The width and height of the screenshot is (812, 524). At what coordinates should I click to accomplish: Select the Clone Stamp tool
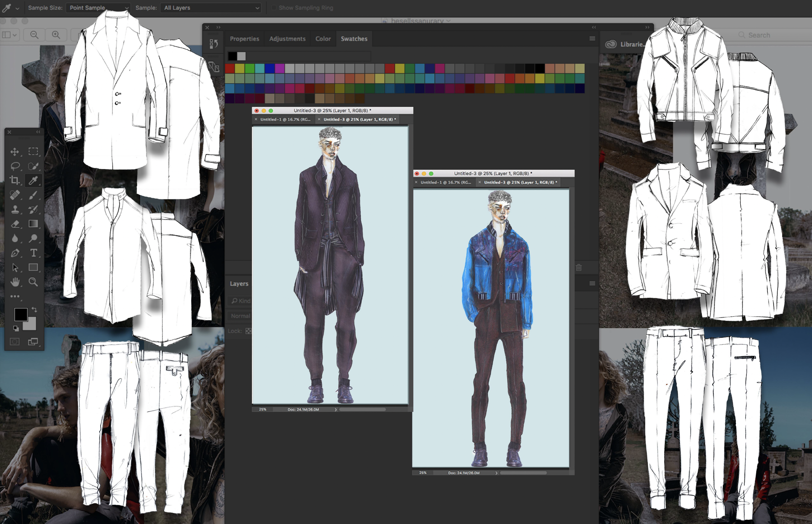[15, 209]
